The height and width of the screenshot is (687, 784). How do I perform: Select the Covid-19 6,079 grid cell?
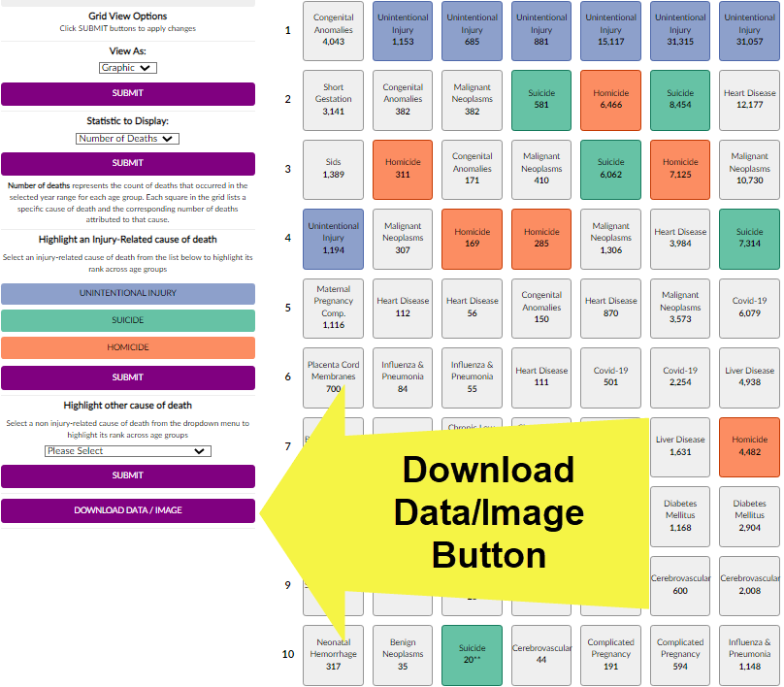coord(749,308)
